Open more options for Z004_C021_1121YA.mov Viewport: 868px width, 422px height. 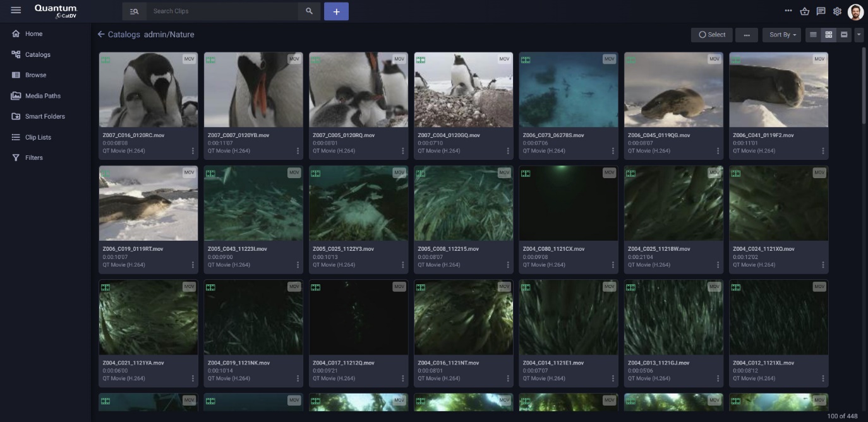[x=193, y=378]
